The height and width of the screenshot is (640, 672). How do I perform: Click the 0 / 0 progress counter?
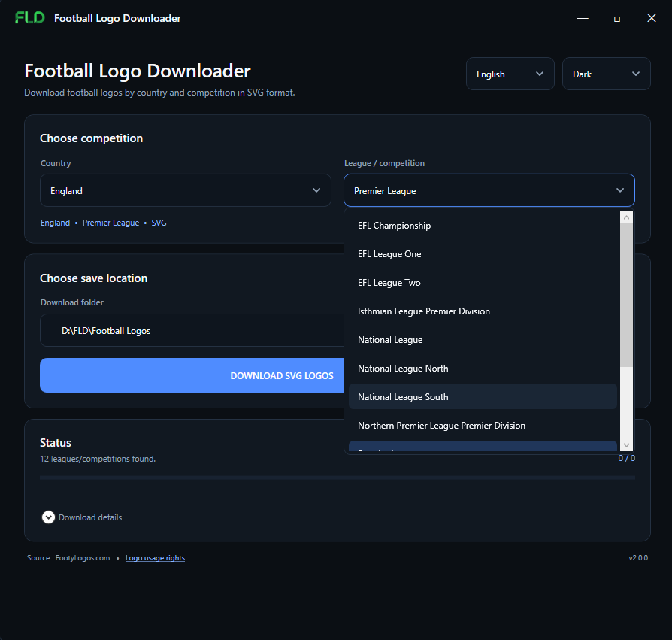click(x=627, y=458)
